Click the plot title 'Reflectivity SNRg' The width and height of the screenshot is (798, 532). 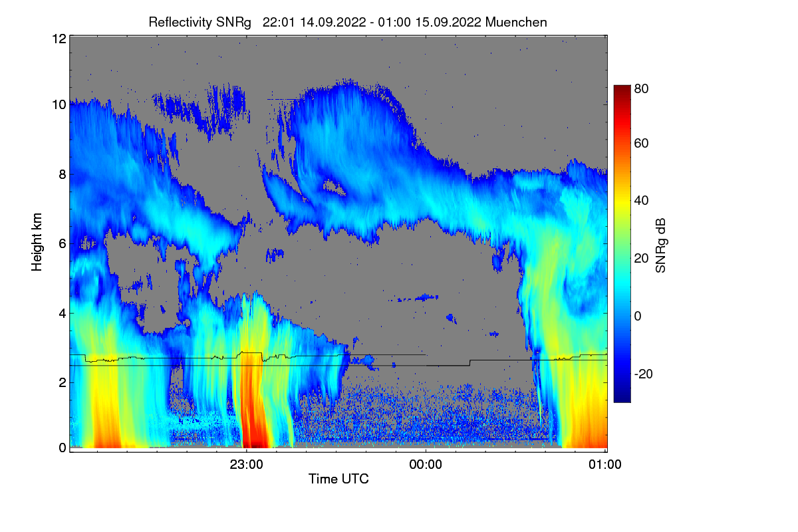199,22
